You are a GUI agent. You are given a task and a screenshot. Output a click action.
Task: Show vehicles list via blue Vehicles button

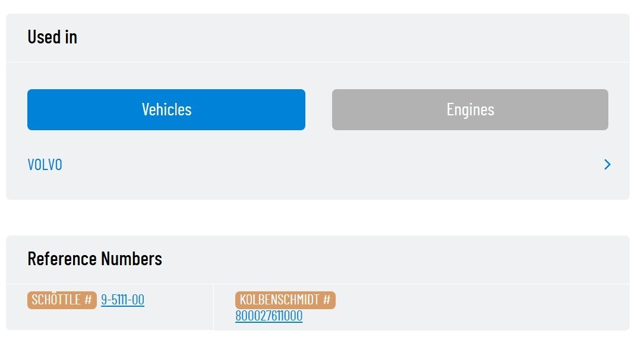[x=166, y=110]
